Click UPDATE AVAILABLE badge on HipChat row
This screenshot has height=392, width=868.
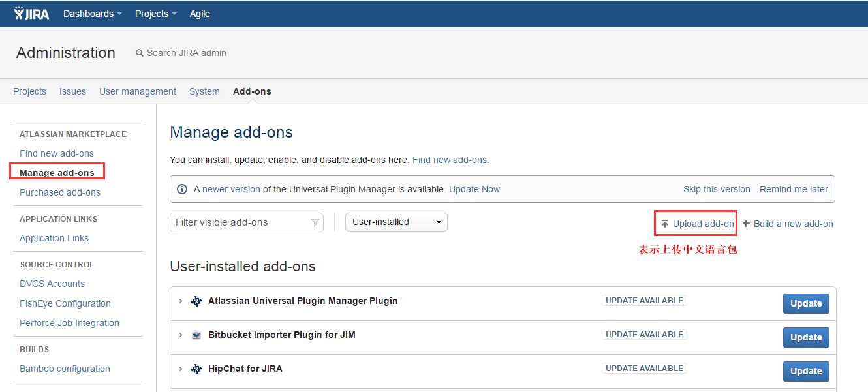point(644,369)
